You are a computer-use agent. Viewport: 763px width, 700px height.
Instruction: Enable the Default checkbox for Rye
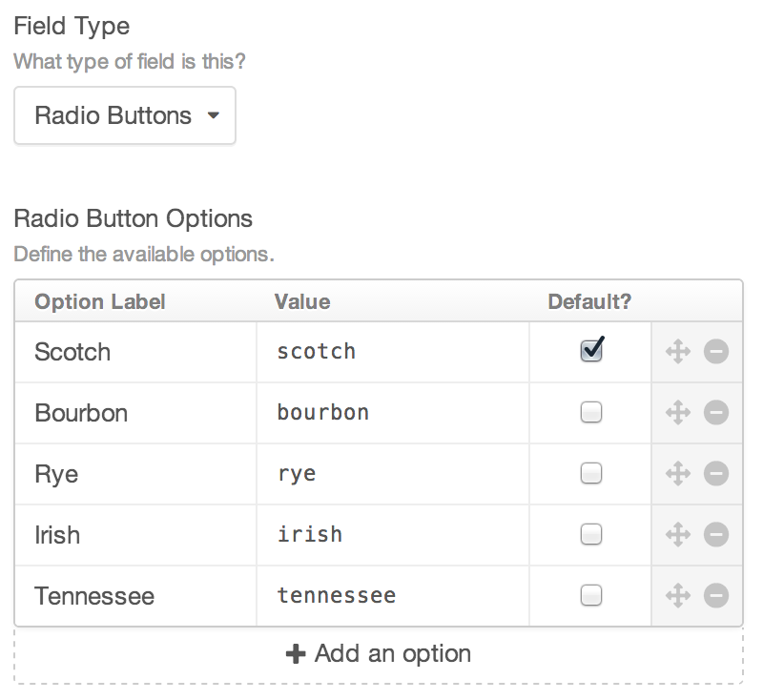(x=589, y=473)
